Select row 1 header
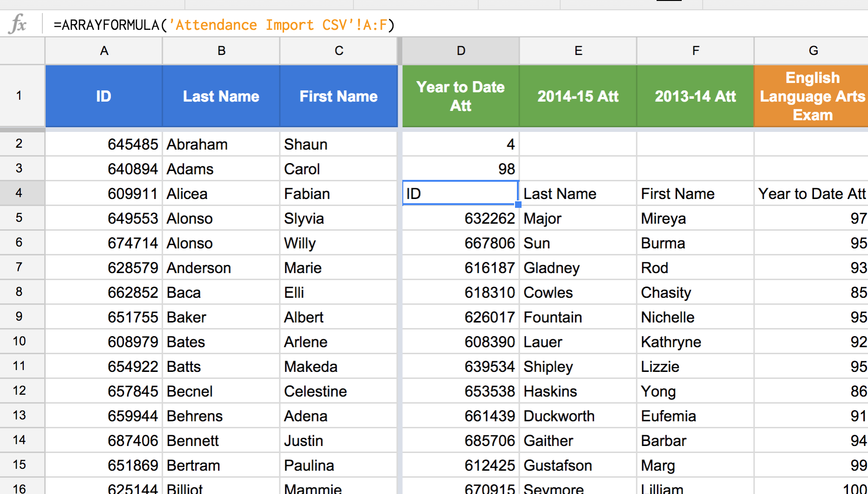Viewport: 868px width, 494px height. (x=22, y=96)
